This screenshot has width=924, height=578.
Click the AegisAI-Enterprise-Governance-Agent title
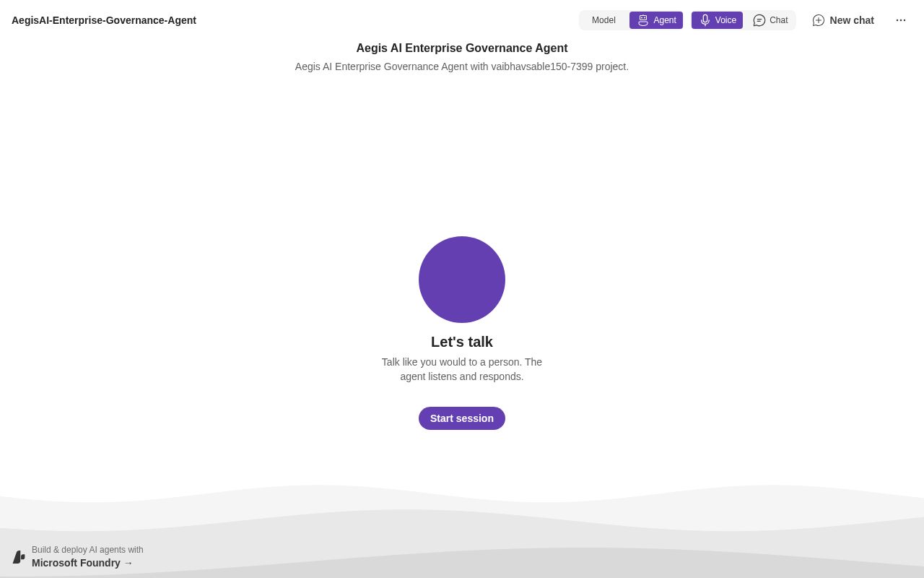coord(104,20)
